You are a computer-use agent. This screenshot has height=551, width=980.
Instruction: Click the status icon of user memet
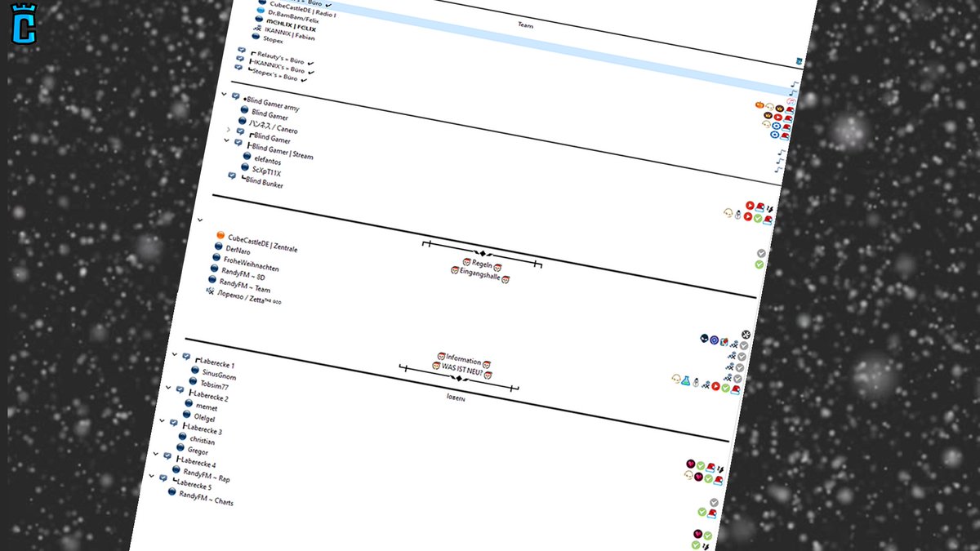pyautogui.click(x=189, y=402)
